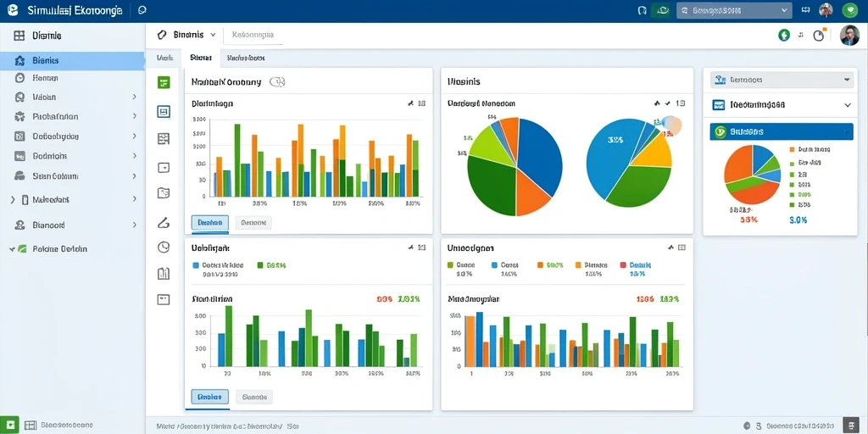Viewport: 868px width, 434px height.
Task: Click the dark square icon at the bottom-right corner
Action: click(851, 426)
